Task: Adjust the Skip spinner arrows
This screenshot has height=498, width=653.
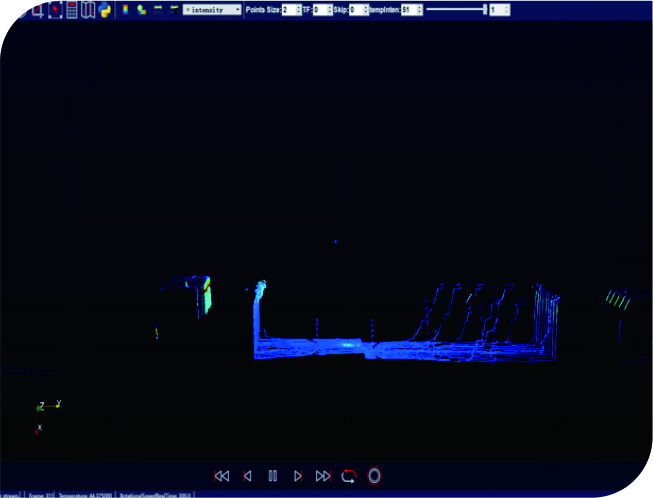Action: [366, 10]
